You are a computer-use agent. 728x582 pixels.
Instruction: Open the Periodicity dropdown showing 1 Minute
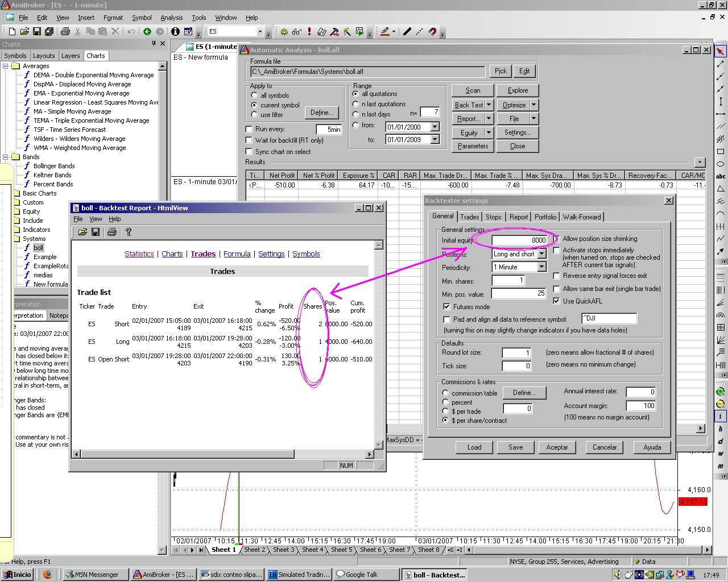pyautogui.click(x=541, y=267)
